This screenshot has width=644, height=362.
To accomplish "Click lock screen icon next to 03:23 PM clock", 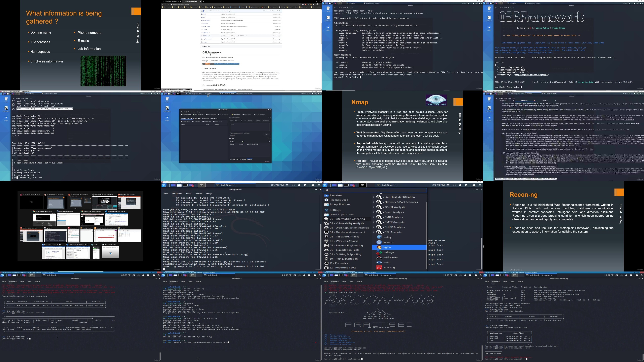I will (x=474, y=185).
